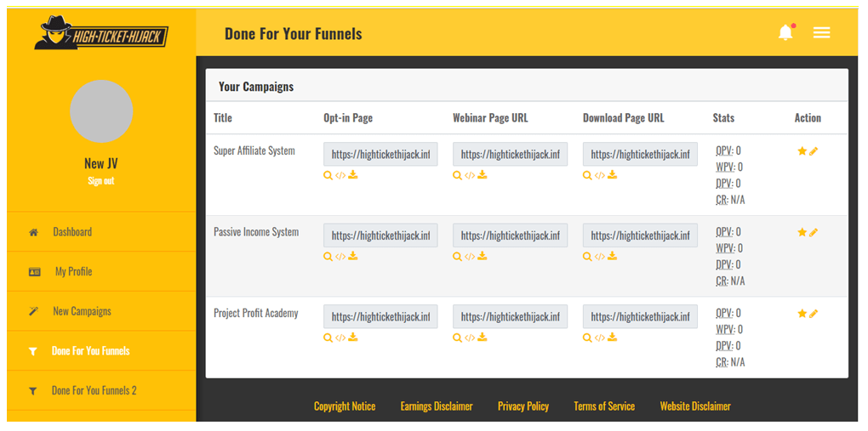Click the profile avatar picture
The height and width of the screenshot is (431, 868).
coord(101,111)
